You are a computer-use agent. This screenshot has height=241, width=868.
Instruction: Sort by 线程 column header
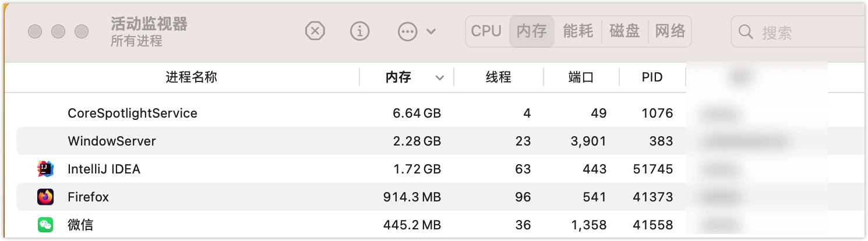click(499, 77)
